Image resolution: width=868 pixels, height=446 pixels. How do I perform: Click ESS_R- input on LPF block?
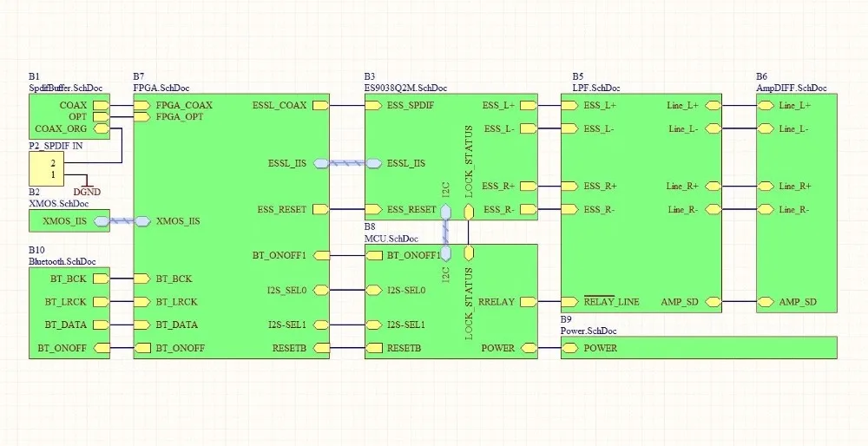[569, 209]
